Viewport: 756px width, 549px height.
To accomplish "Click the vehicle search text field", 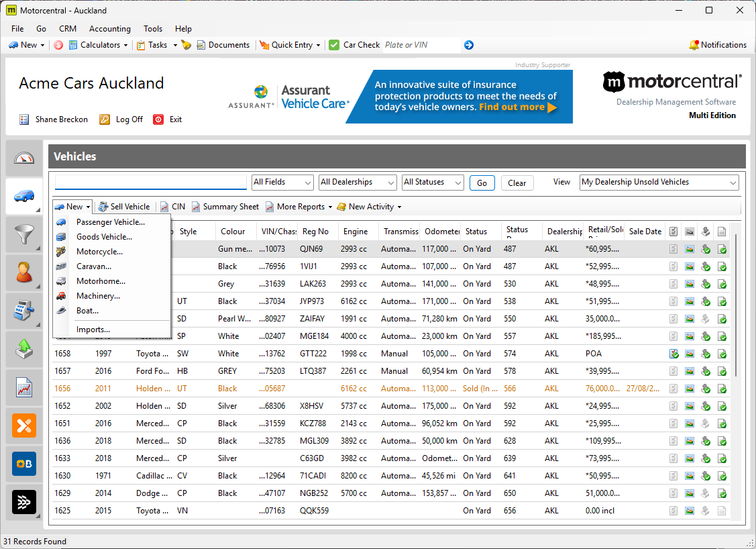I will click(151, 182).
